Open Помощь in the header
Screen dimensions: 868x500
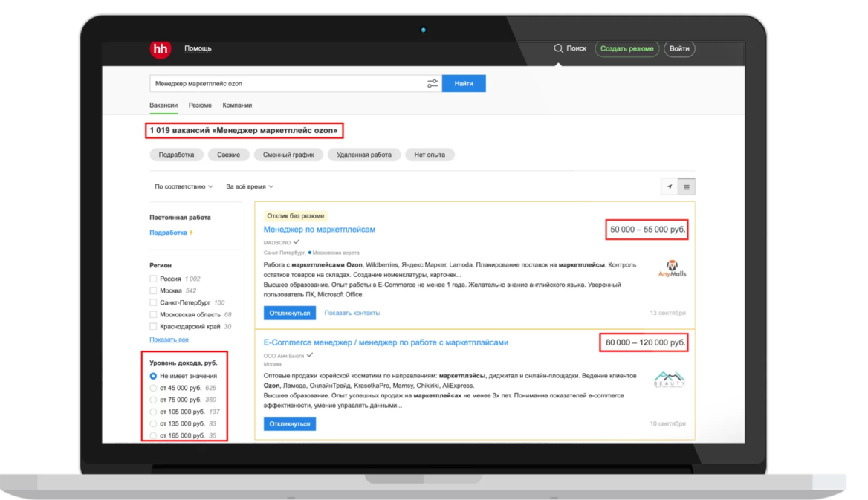198,48
